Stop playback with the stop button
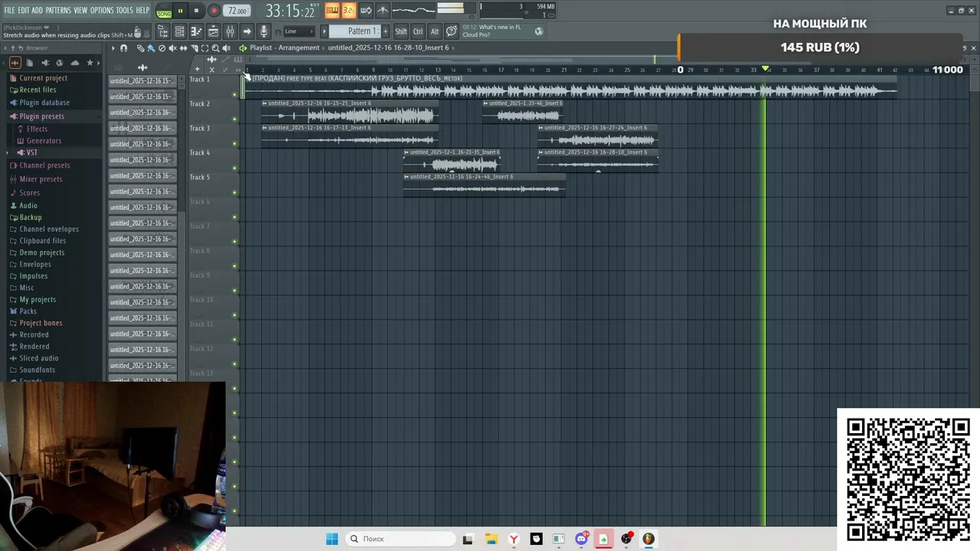Image resolution: width=980 pixels, height=551 pixels. click(x=196, y=11)
